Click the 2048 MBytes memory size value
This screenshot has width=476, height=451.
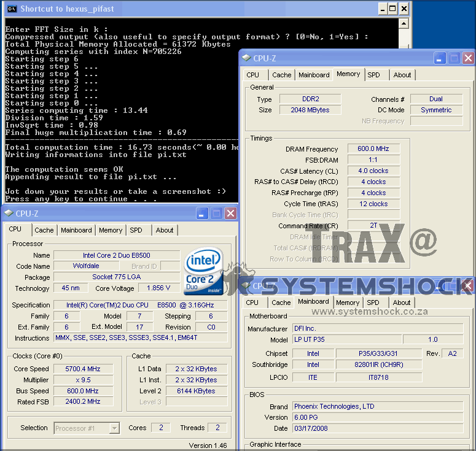tap(310, 110)
